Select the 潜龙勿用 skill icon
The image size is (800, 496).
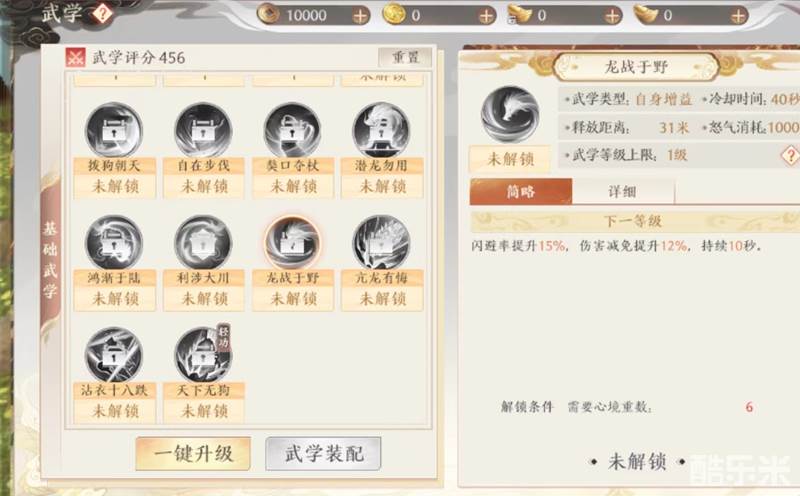pos(381,130)
